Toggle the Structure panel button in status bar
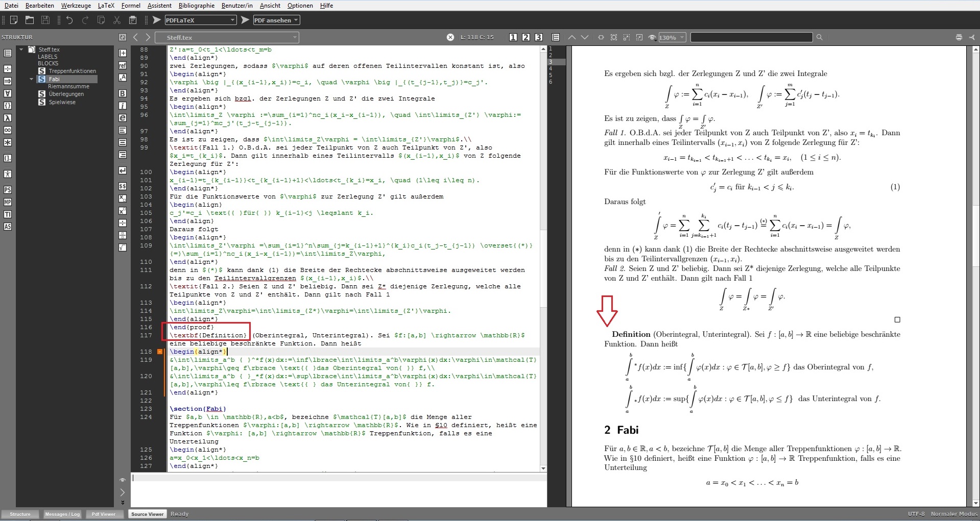The width and height of the screenshot is (980, 521). click(x=20, y=514)
